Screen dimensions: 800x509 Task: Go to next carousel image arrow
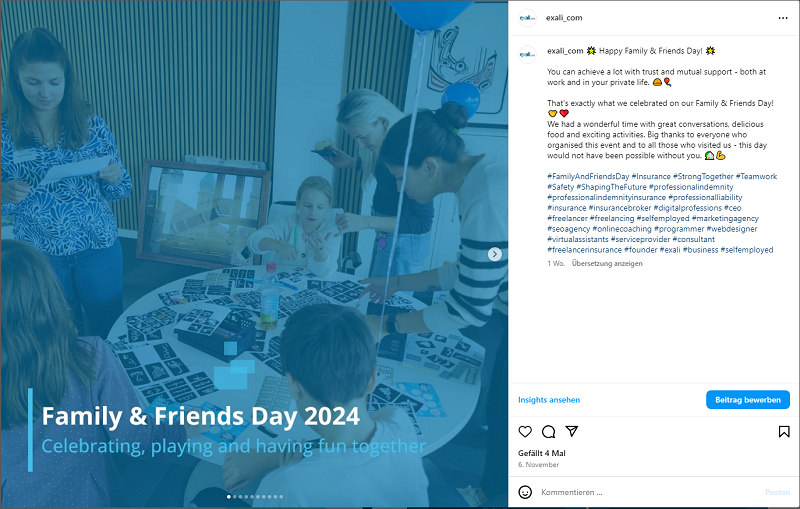(494, 254)
